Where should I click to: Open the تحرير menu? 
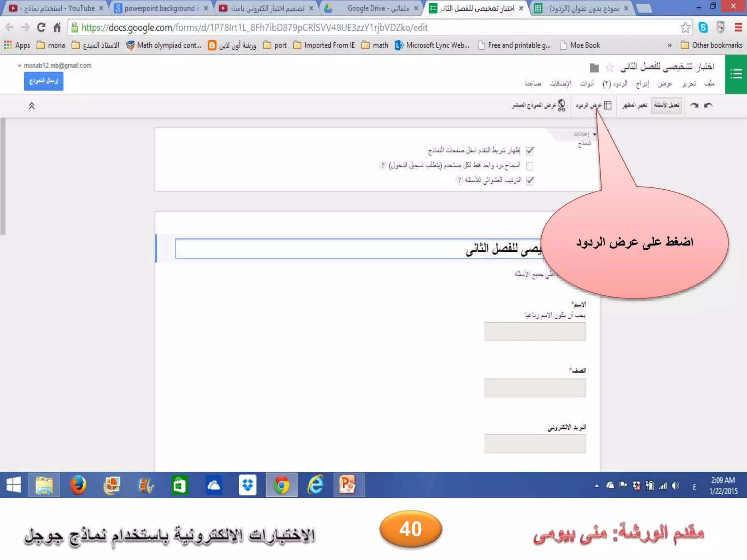[x=689, y=83]
